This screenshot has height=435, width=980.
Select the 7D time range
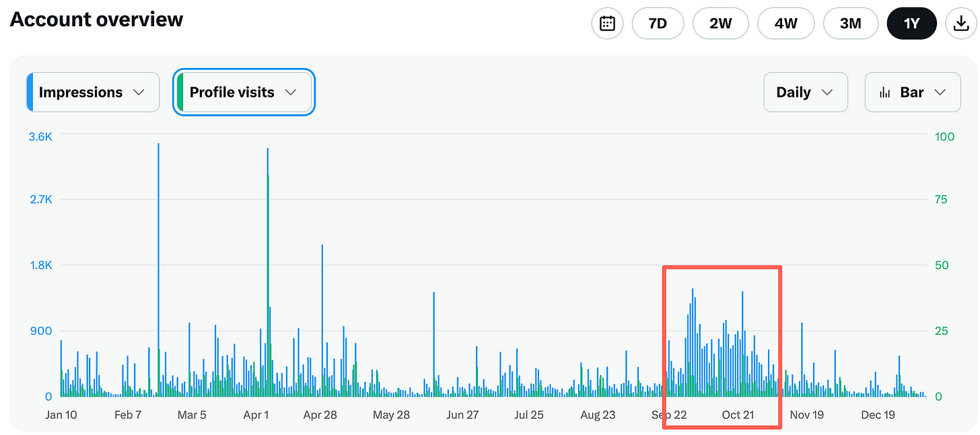(x=658, y=24)
